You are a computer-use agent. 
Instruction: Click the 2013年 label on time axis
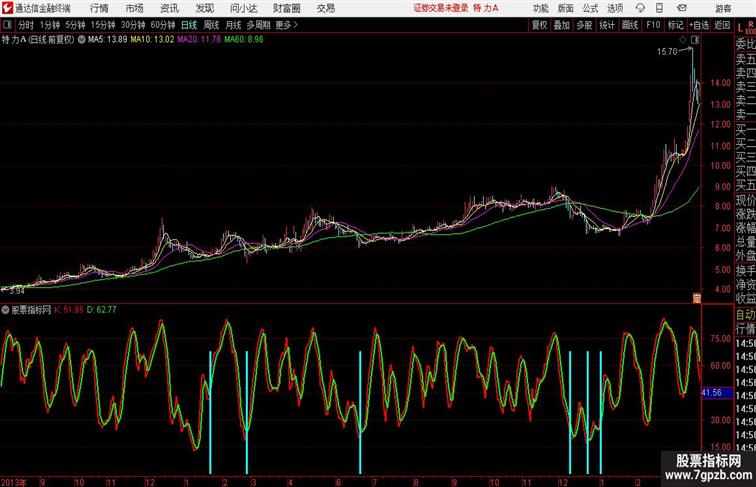[13, 482]
